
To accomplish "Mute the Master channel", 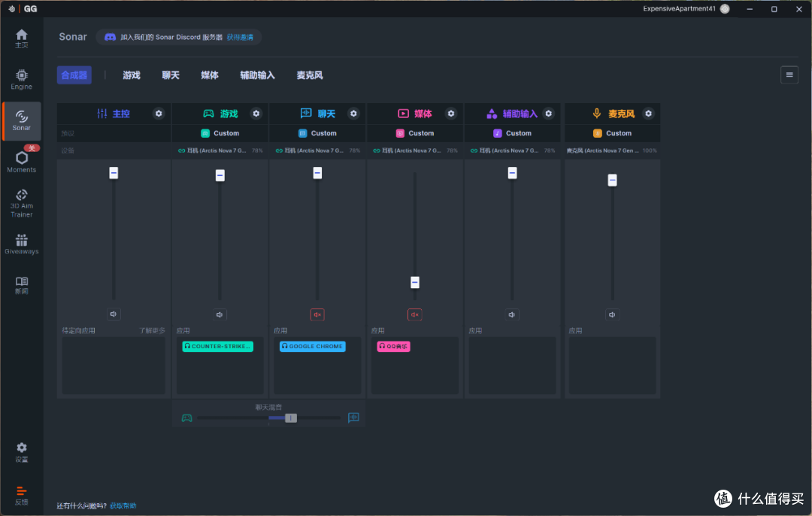I will 114,314.
